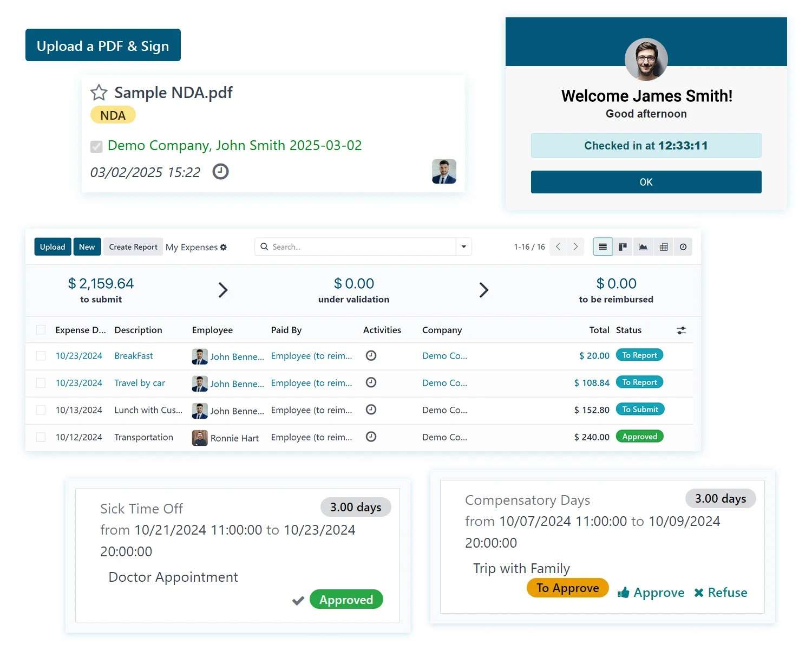This screenshot has height=650, width=812.
Task: Open the Pivot table view
Action: [x=663, y=247]
